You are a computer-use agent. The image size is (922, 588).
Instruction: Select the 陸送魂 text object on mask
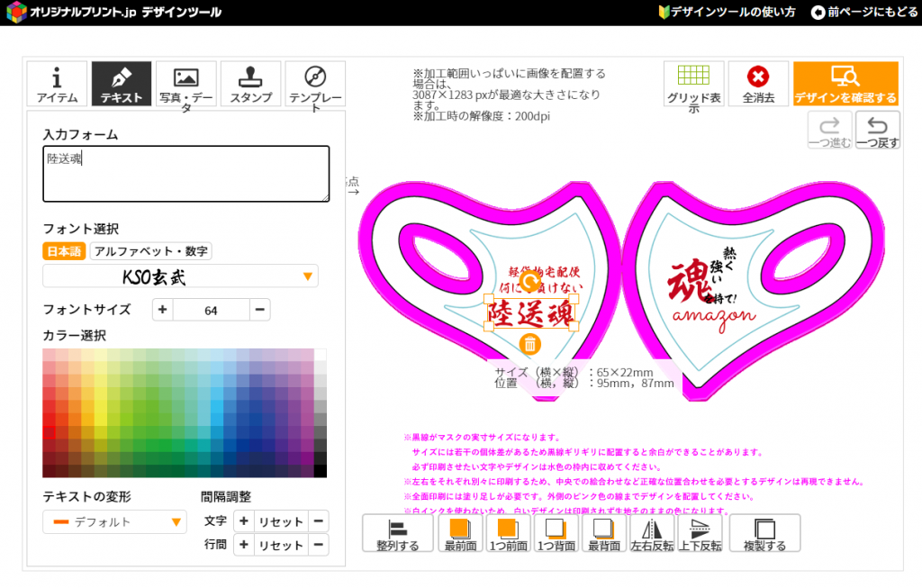coord(531,313)
